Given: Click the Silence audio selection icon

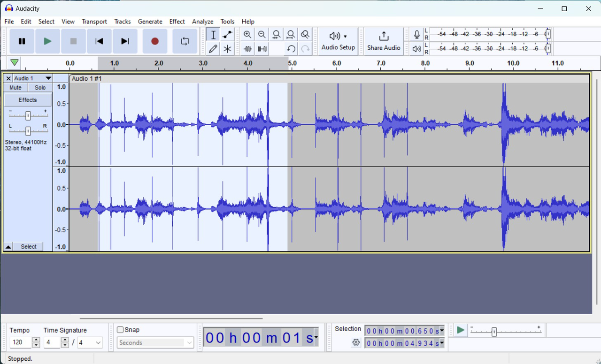Looking at the screenshot, I should (262, 49).
